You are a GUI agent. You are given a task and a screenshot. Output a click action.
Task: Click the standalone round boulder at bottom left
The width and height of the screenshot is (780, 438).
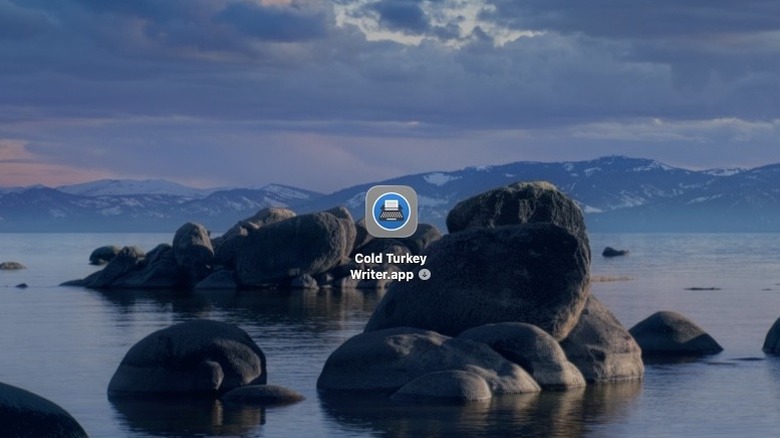point(186,358)
